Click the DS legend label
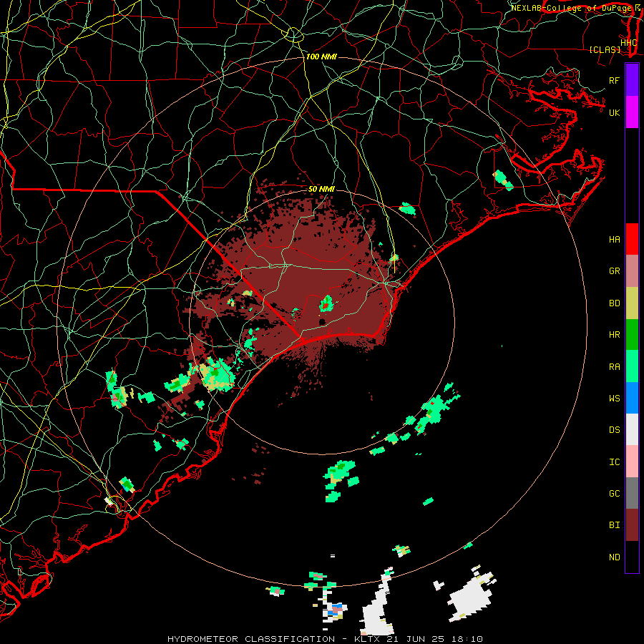644x644 pixels. coord(614,430)
